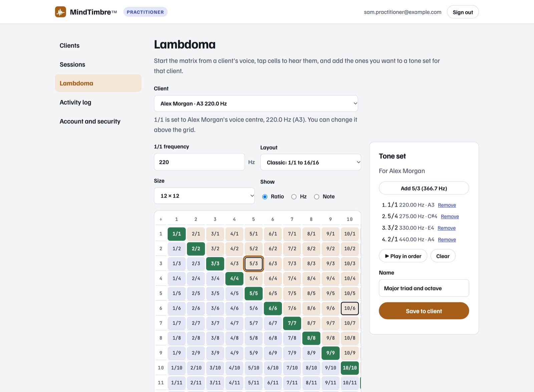This screenshot has height=392, width=534.
Task: Save the tone set to client
Action: [x=424, y=311]
